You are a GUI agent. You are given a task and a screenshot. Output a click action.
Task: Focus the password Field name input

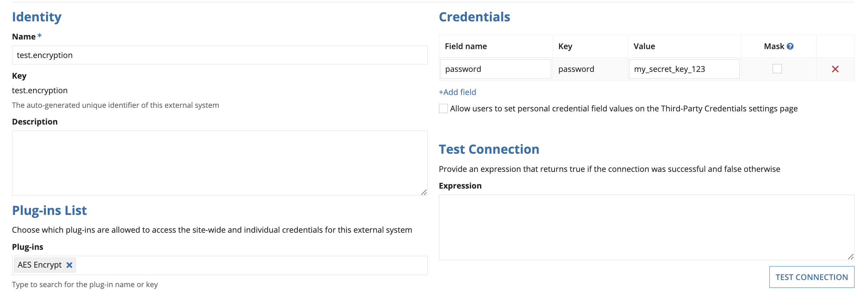496,69
